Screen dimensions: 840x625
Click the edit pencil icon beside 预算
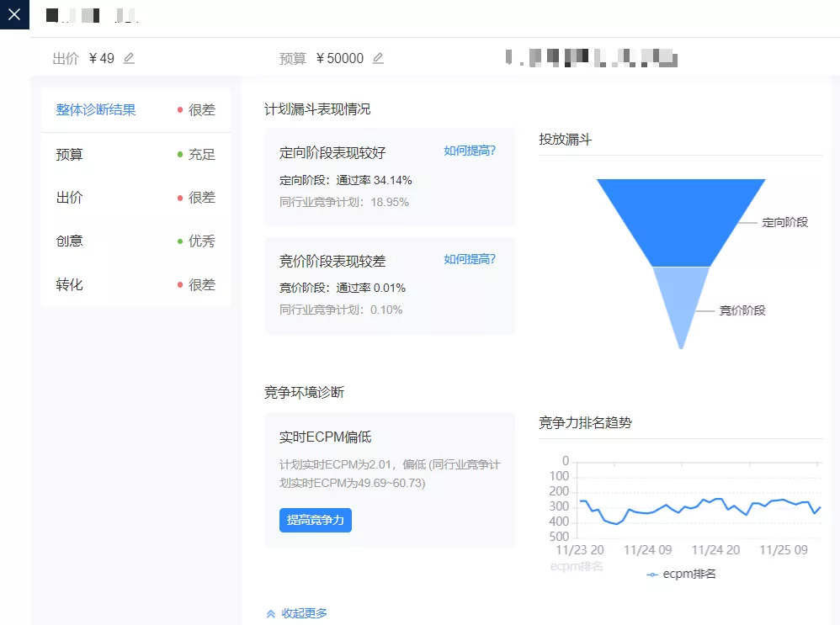click(378, 58)
